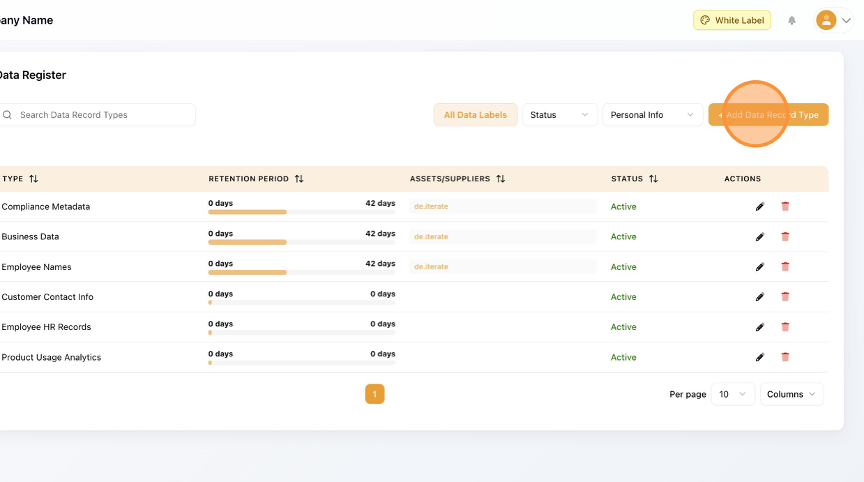Expand the Personal Info dropdown
864x482 pixels.
[x=651, y=115]
